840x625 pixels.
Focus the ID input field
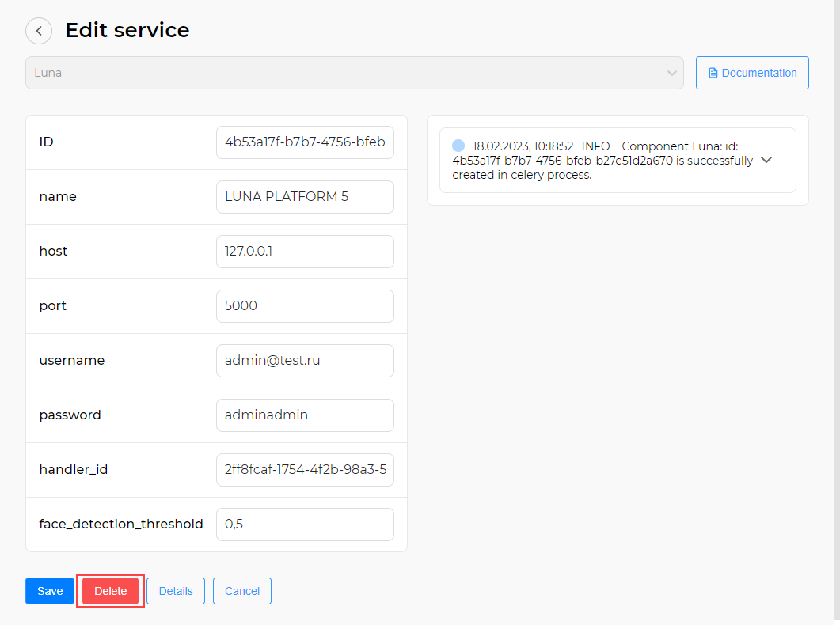pyautogui.click(x=305, y=142)
